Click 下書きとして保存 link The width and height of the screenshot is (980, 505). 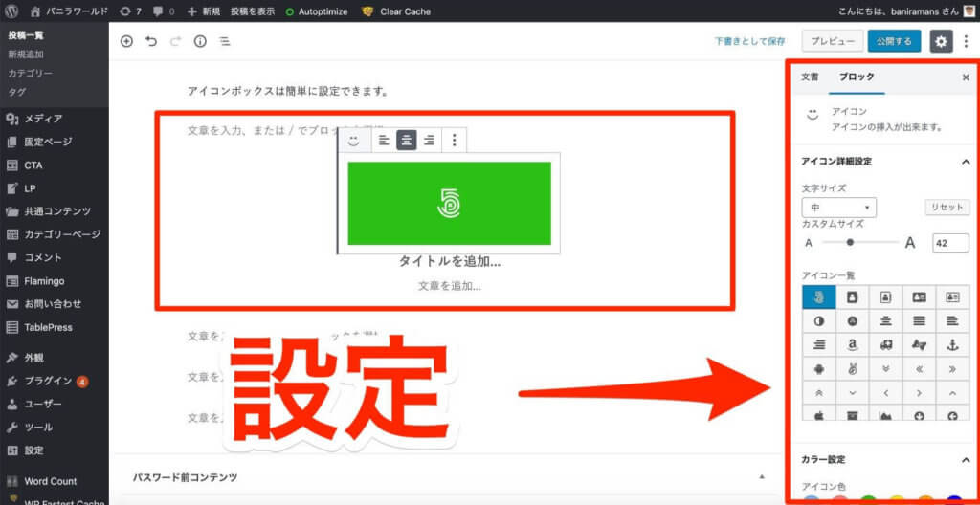pos(750,42)
